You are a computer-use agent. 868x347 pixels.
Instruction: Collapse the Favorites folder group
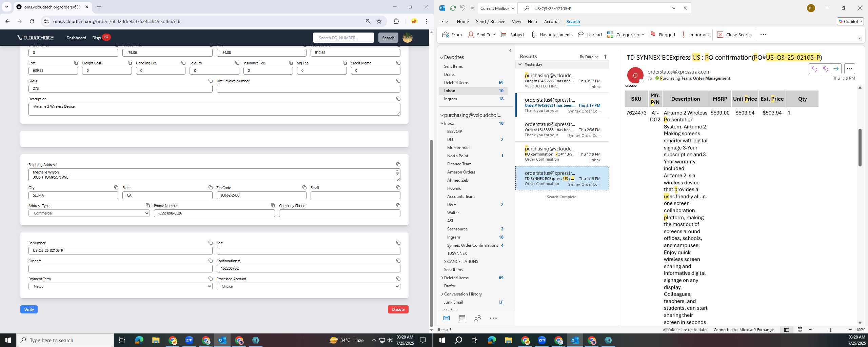pos(442,57)
